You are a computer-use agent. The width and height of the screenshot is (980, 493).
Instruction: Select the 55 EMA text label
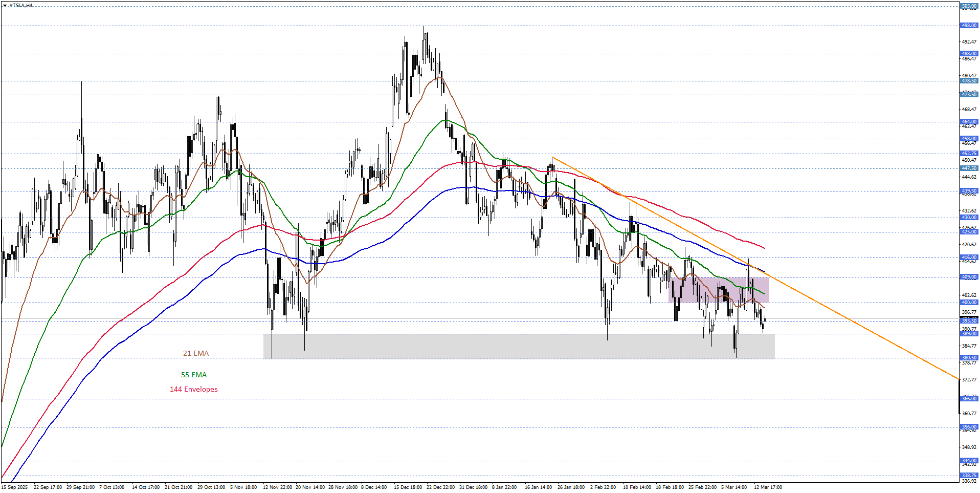(194, 375)
